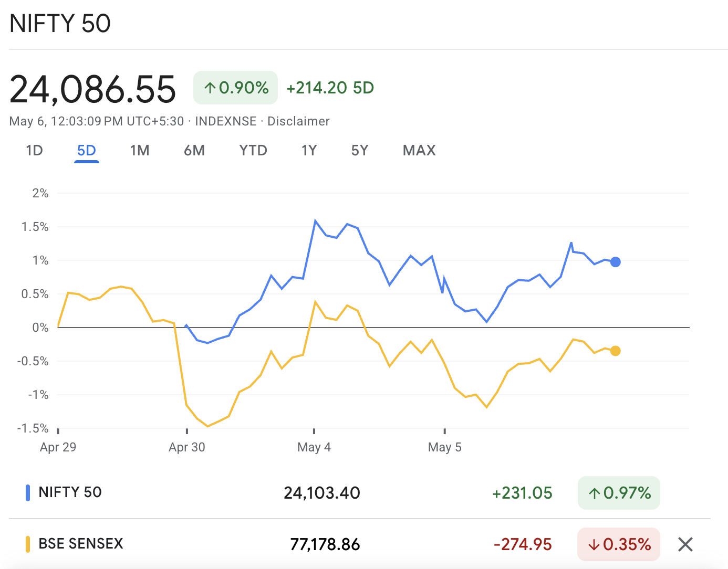This screenshot has width=728, height=569.
Task: Click the BSE SENSEX legend row label
Action: 81,544
